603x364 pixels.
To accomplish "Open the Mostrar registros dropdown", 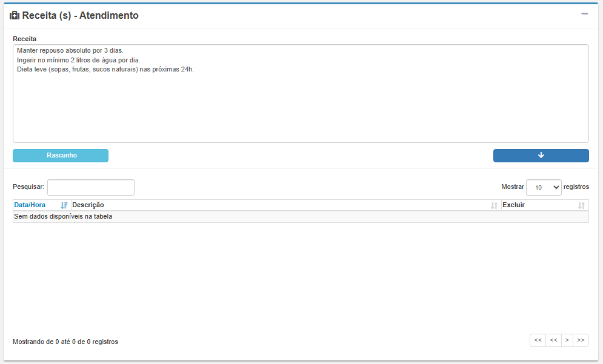I will (x=544, y=188).
